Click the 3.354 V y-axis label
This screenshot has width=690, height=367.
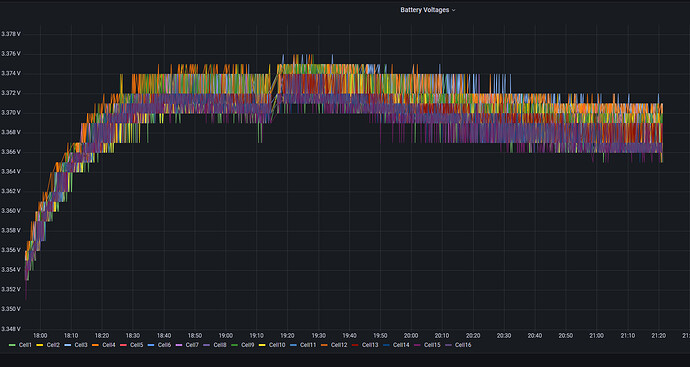click(11, 270)
